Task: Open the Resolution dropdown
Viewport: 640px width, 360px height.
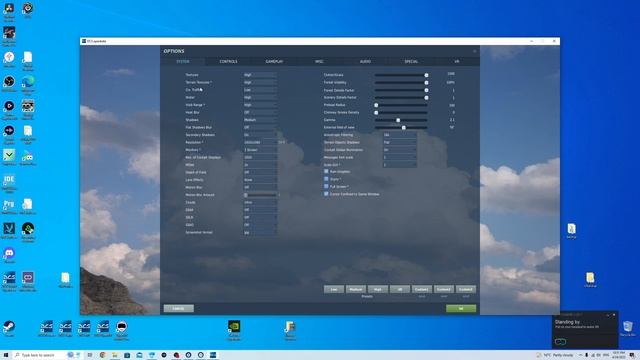Action: coord(260,142)
